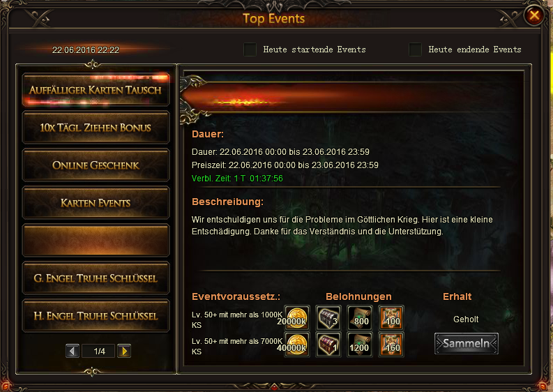Click the scroll reward icon showing 1200

tap(360, 344)
